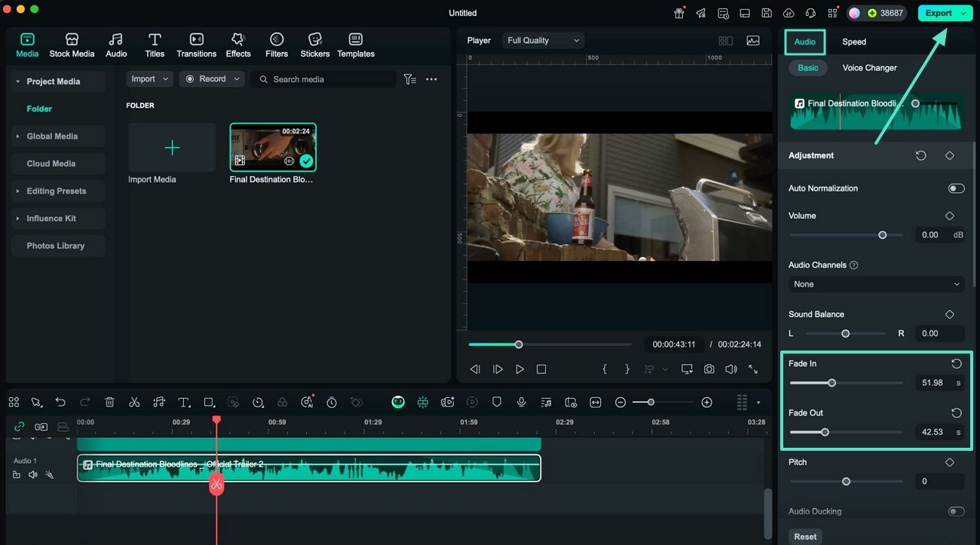Zoom out timeline with minus icon
The image size is (980, 545).
(x=620, y=403)
